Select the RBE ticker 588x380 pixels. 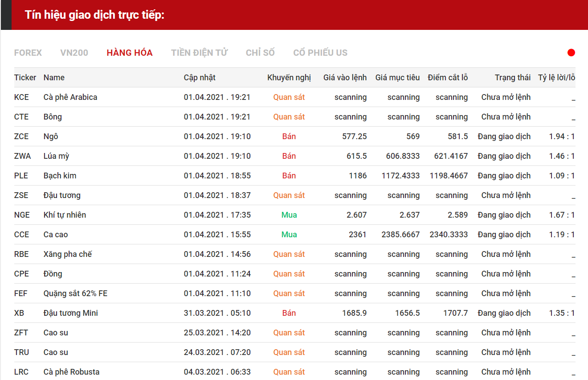[x=21, y=254]
